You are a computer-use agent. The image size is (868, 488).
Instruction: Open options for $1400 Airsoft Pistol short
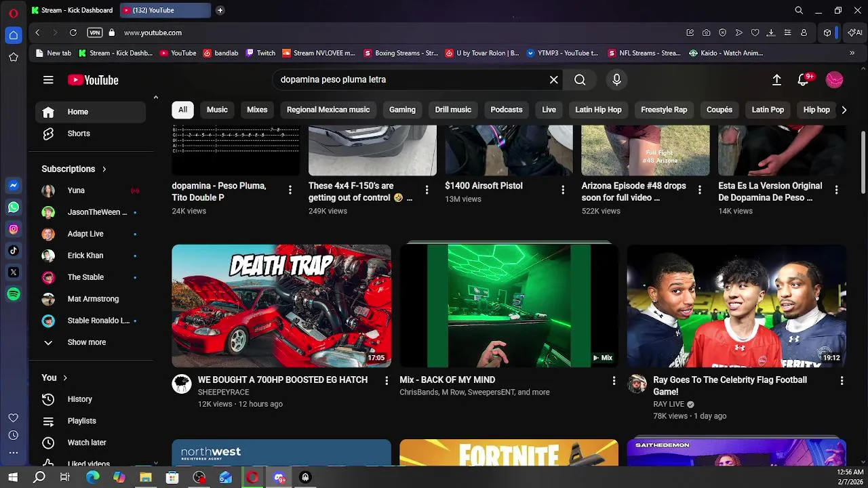coord(563,190)
